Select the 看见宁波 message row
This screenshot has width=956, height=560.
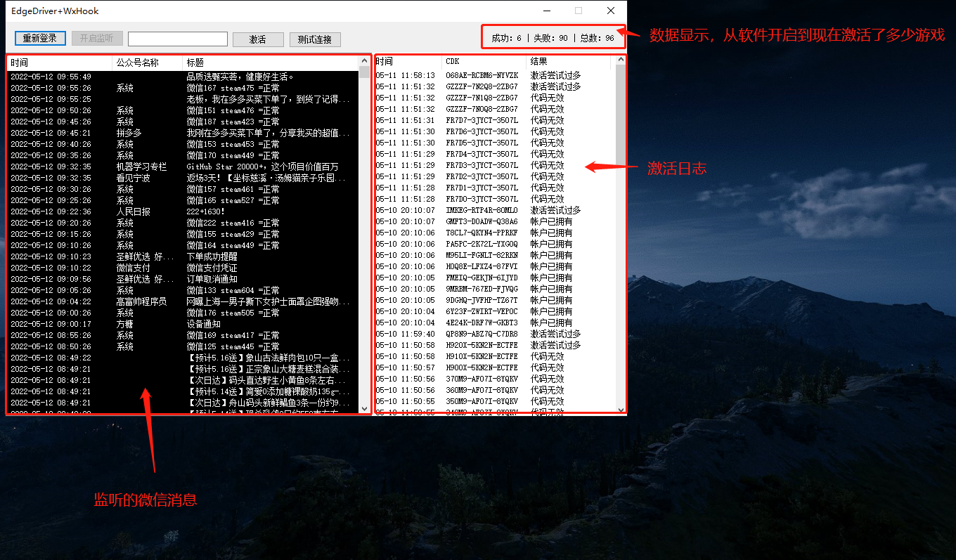[x=183, y=178]
